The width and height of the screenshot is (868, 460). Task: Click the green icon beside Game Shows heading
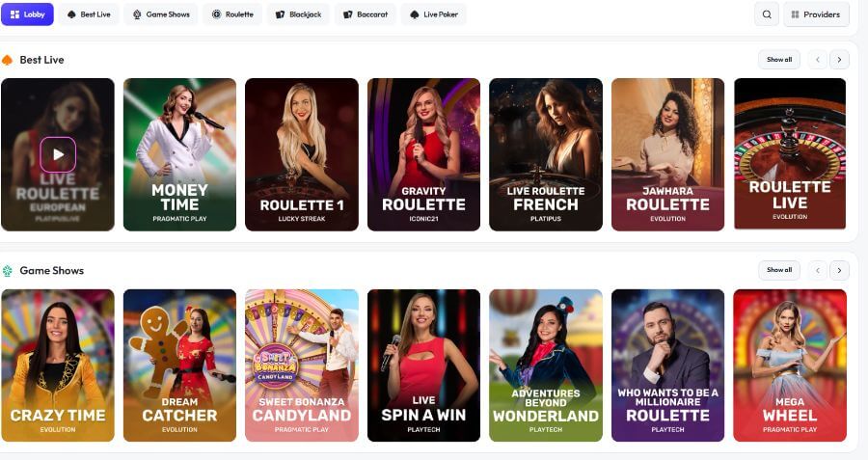[x=7, y=271]
